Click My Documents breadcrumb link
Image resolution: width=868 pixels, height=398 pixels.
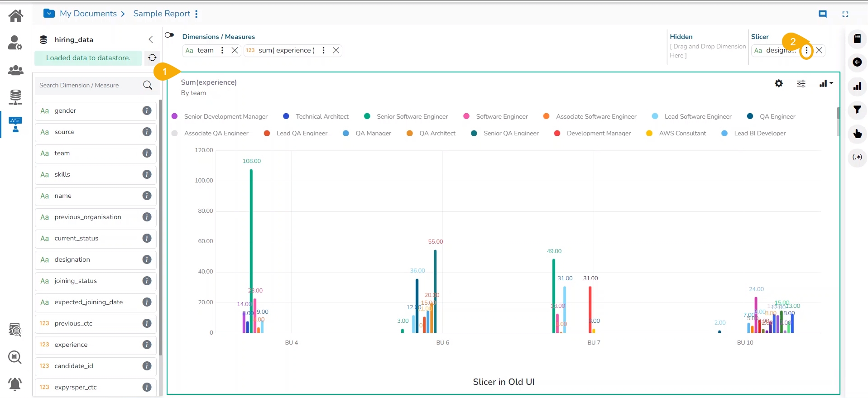(88, 14)
